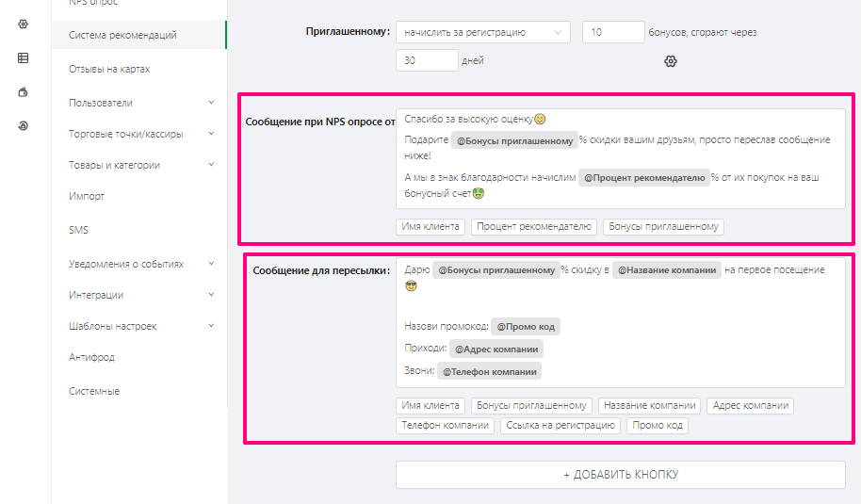Click the days field showing 30
This screenshot has width=861, height=504.
pyautogui.click(x=427, y=60)
